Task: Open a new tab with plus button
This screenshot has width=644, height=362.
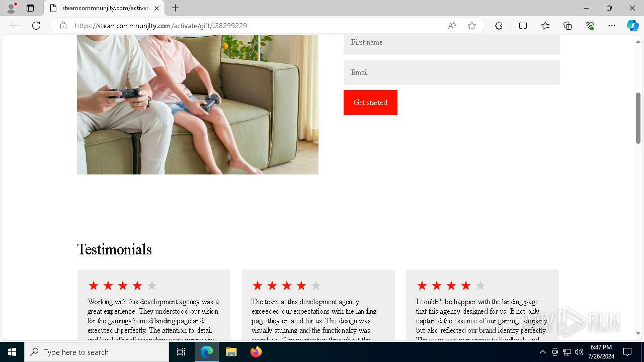Action: coord(175,8)
